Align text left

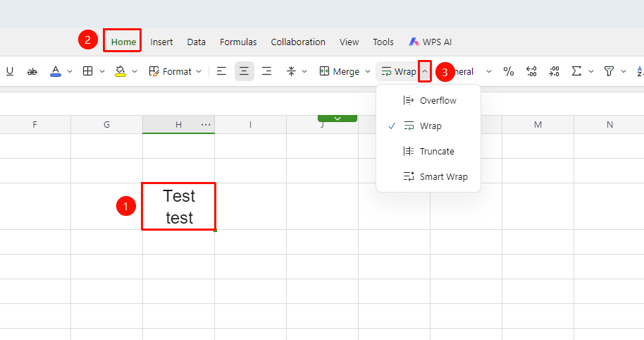[221, 71]
